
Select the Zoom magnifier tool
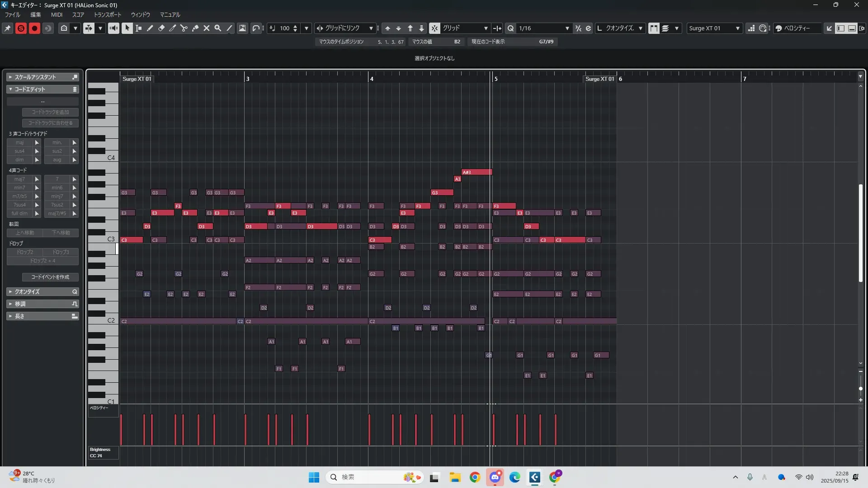[x=218, y=28]
